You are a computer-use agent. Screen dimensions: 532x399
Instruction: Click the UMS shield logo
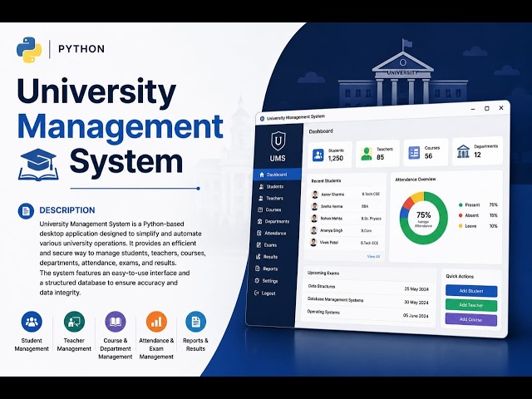click(x=278, y=140)
